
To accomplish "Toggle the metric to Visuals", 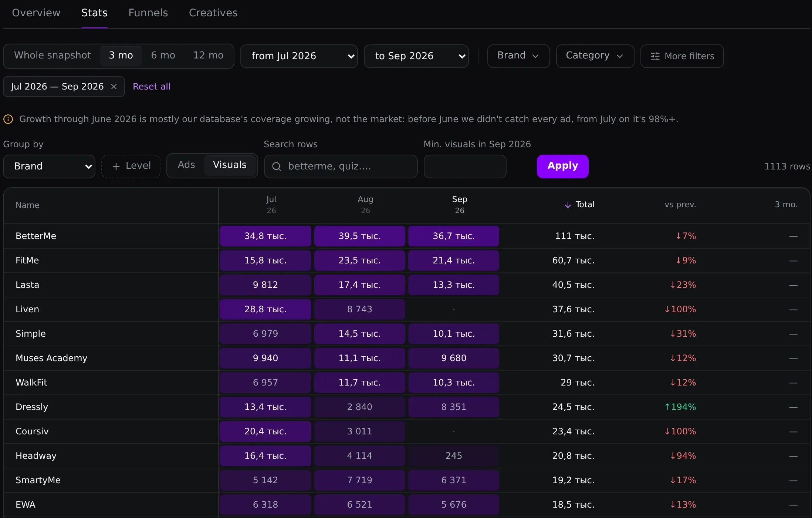I will click(x=230, y=165).
